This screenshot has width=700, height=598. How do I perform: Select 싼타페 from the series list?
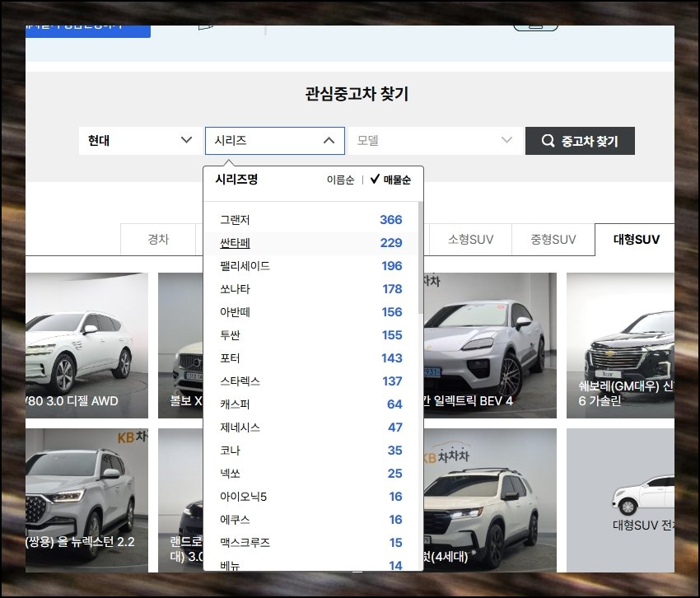coord(310,243)
